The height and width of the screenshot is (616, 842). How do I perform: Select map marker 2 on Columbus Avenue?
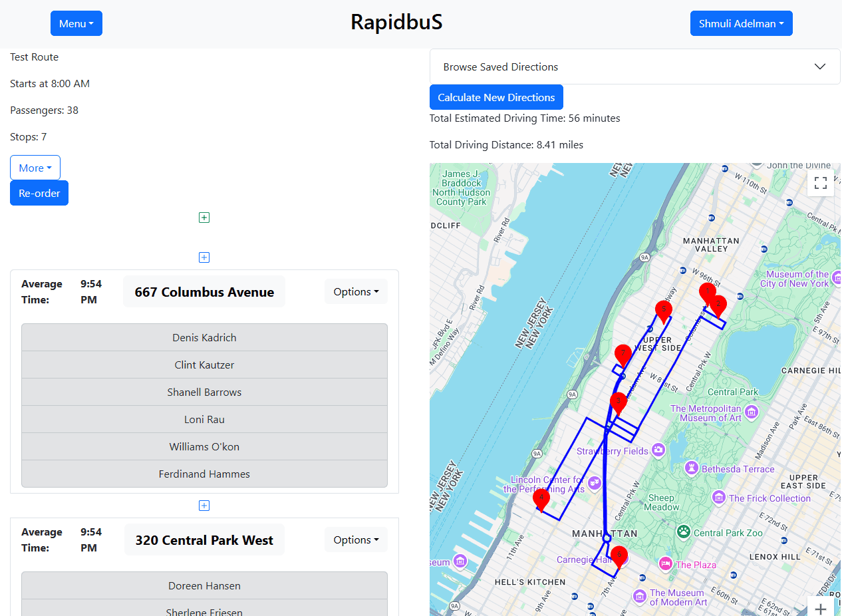[x=718, y=305]
